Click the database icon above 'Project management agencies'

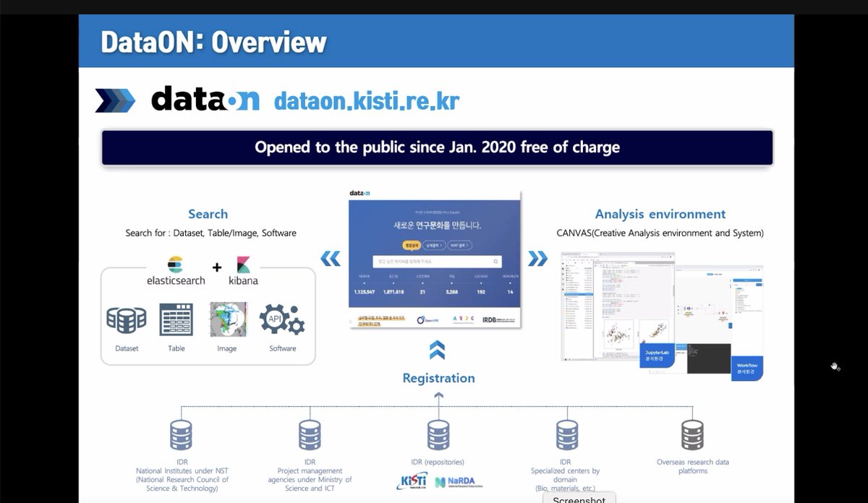(x=310, y=435)
